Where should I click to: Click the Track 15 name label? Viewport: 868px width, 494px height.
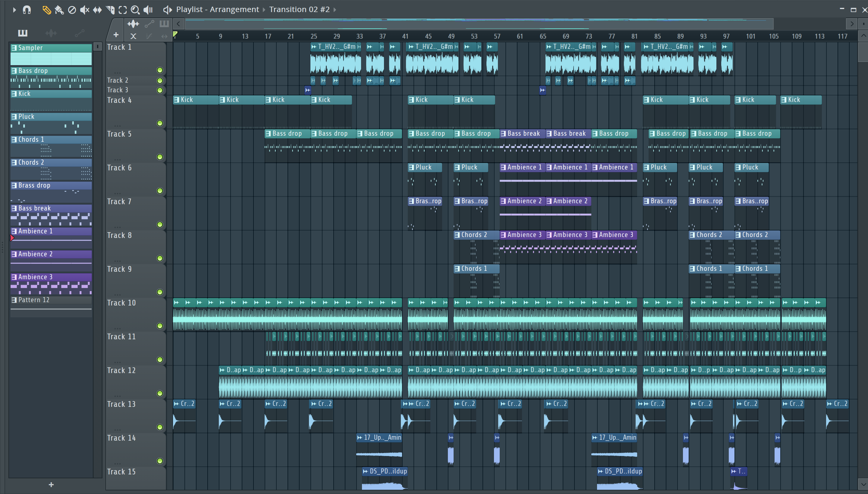click(x=121, y=472)
